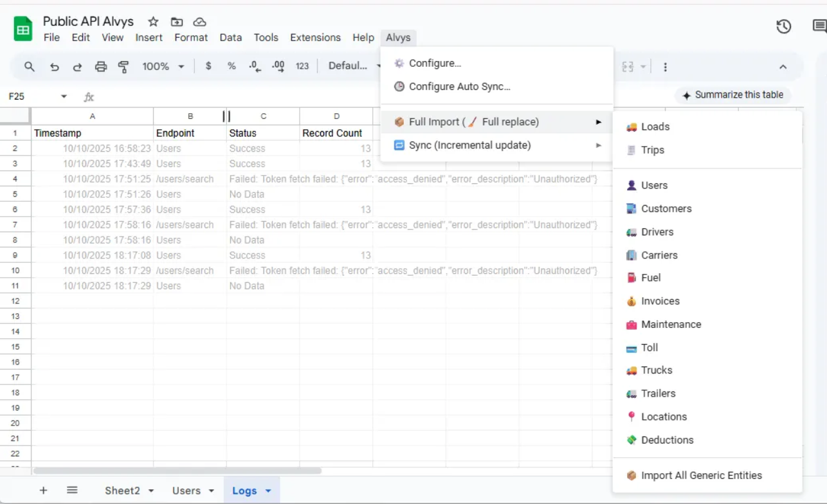Open the Format menu
The width and height of the screenshot is (827, 504).
[x=191, y=37]
